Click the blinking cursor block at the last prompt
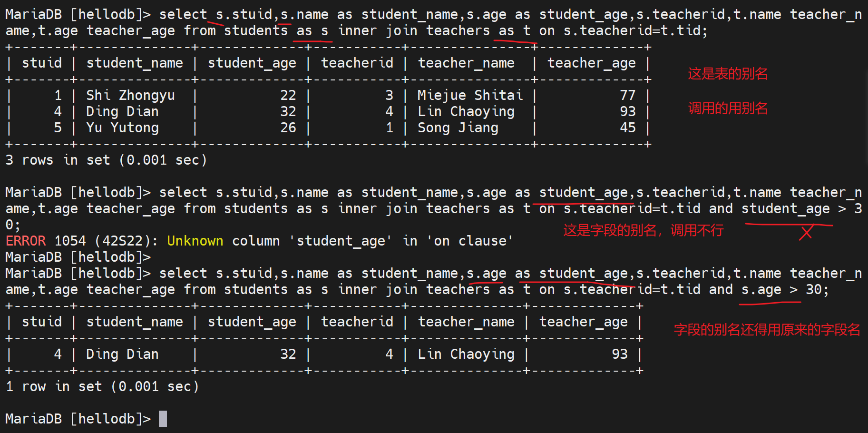This screenshot has width=868, height=433. point(163,419)
